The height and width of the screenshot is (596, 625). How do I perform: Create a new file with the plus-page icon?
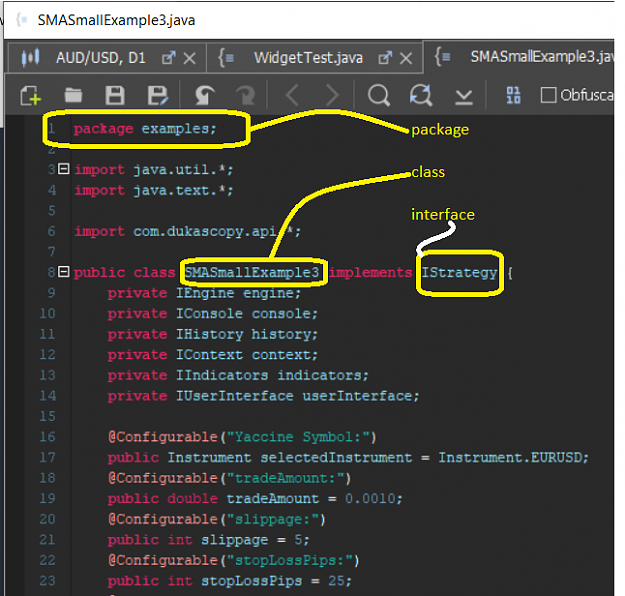click(x=31, y=96)
